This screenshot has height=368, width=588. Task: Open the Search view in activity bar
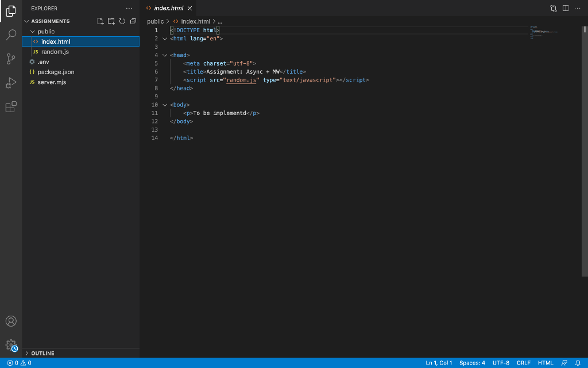[11, 34]
